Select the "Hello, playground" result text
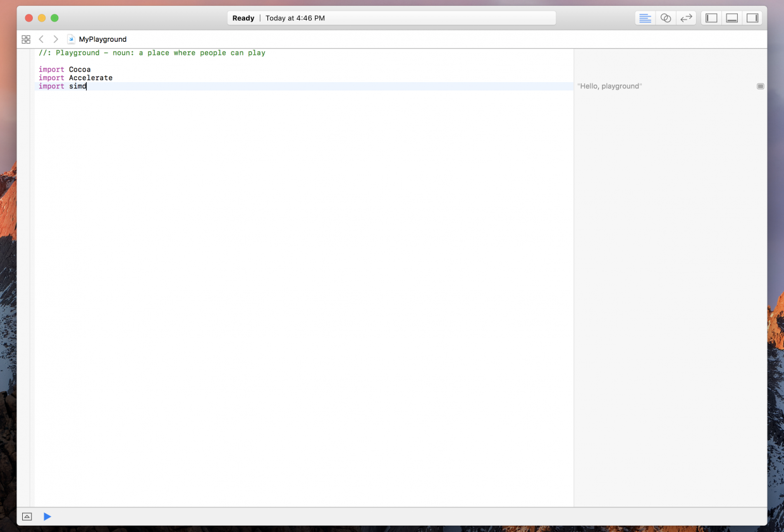This screenshot has height=532, width=784. [x=609, y=86]
